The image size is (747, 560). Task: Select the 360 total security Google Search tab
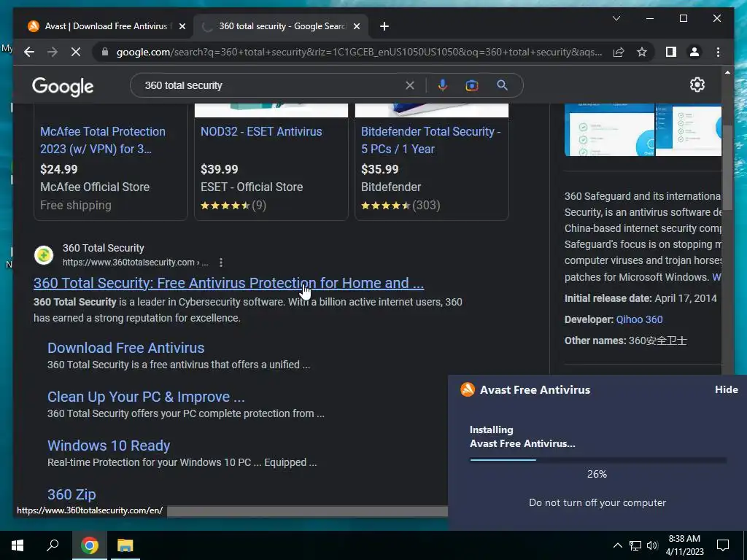tap(281, 26)
